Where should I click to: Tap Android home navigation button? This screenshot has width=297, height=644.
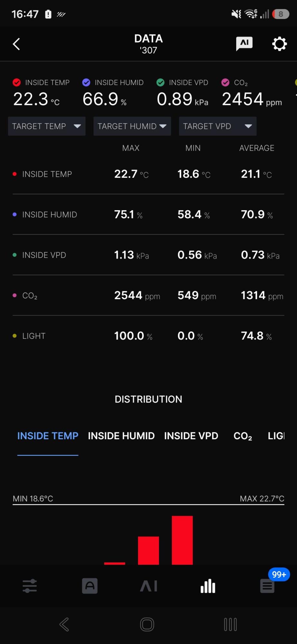coord(147,624)
